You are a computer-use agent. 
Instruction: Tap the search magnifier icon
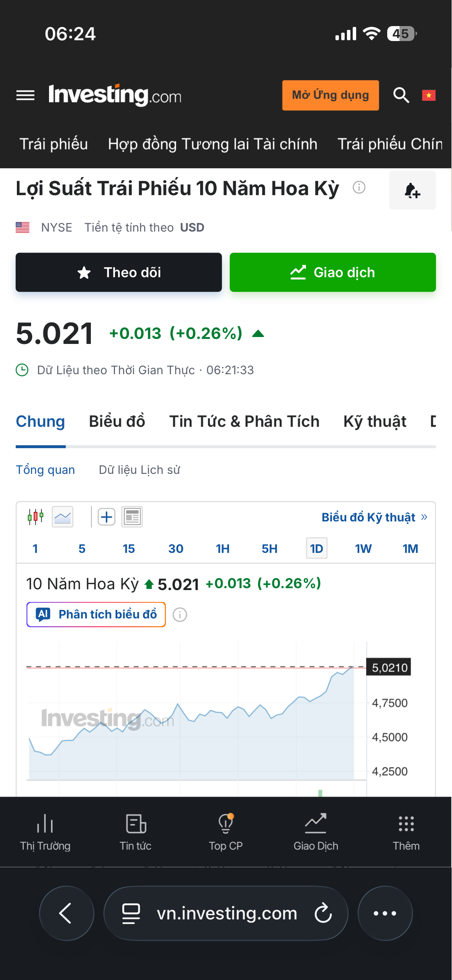401,95
